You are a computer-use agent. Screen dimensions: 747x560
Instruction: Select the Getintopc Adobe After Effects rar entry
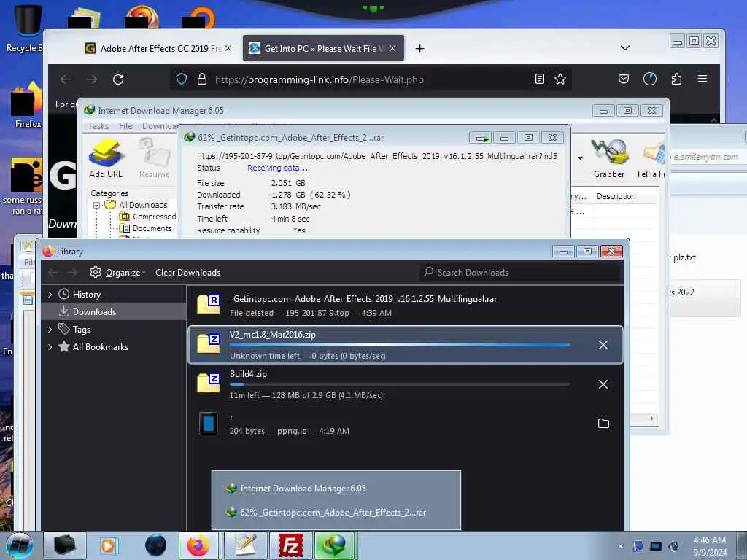pyautogui.click(x=406, y=306)
